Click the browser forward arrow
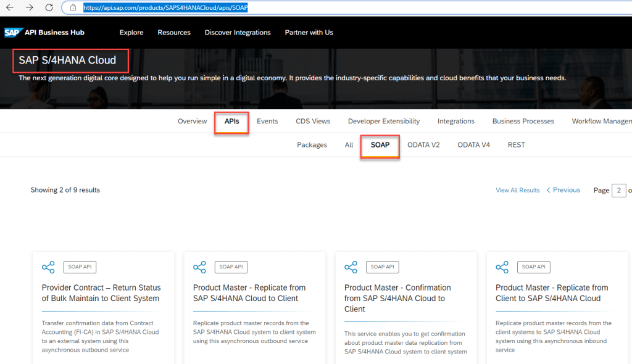 (29, 8)
